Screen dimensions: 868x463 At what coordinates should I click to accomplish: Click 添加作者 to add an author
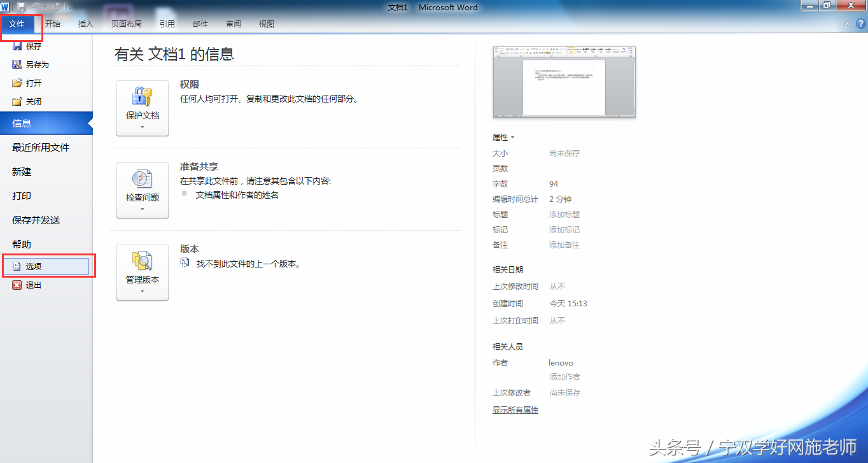click(565, 377)
